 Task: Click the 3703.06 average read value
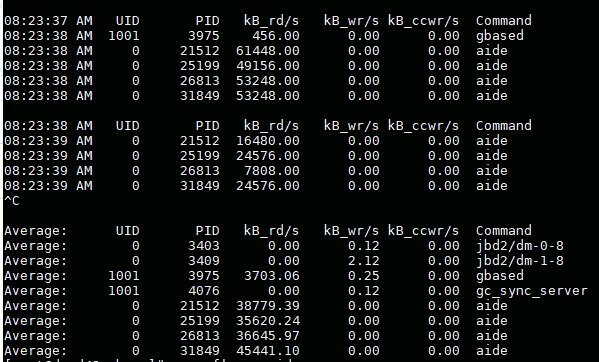click(x=272, y=276)
